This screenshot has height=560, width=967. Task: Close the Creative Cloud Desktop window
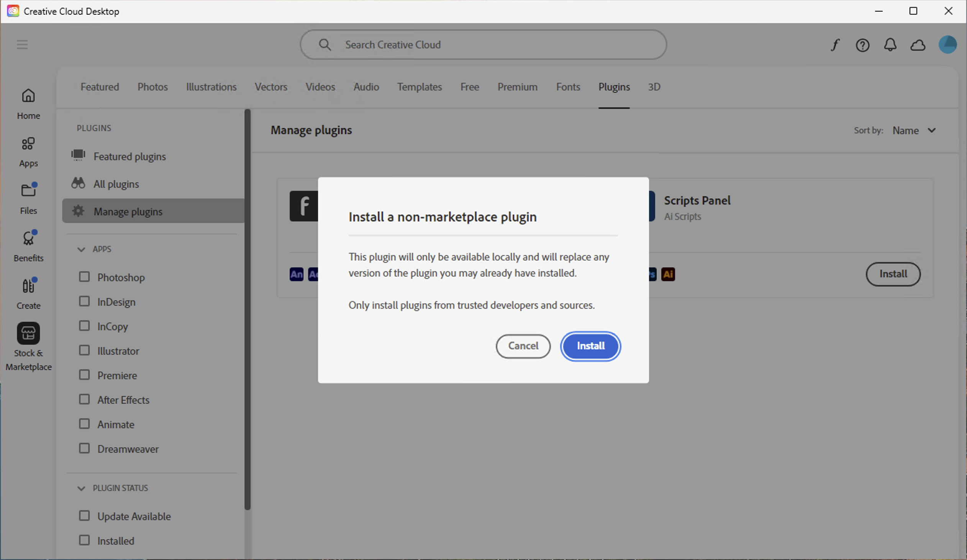coord(948,11)
